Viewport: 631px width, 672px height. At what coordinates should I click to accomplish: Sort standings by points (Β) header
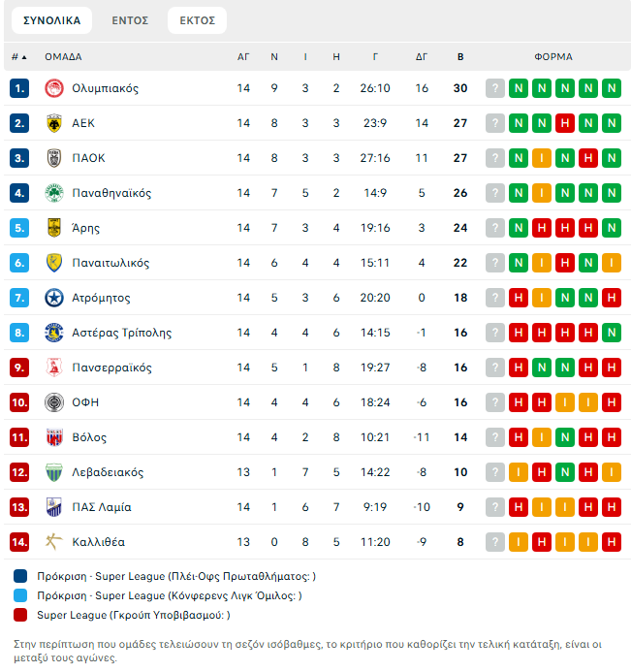click(x=460, y=57)
